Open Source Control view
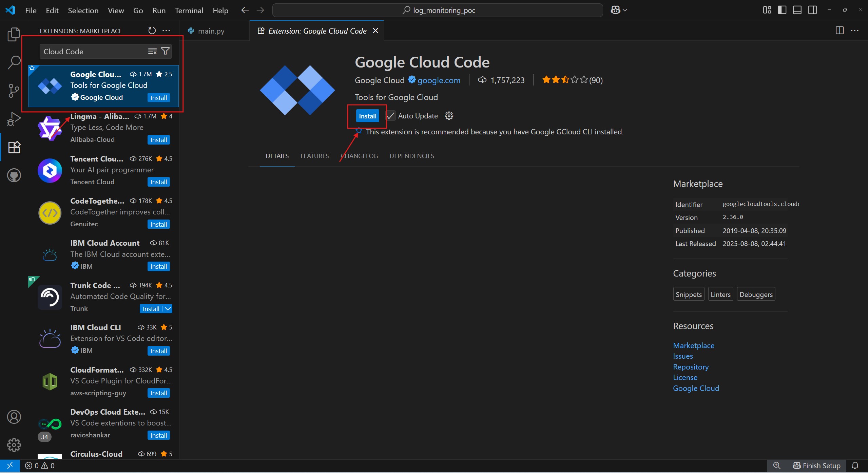The image size is (868, 473). click(14, 91)
